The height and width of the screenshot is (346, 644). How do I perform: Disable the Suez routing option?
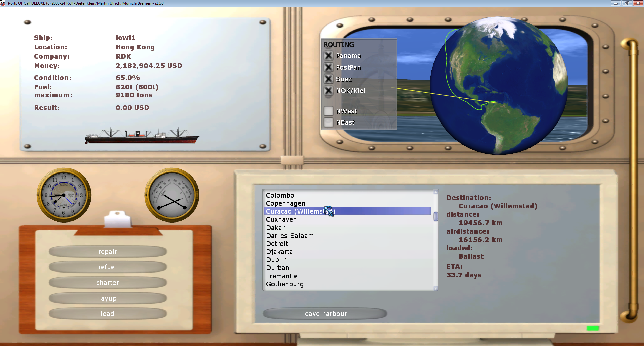[x=328, y=79]
